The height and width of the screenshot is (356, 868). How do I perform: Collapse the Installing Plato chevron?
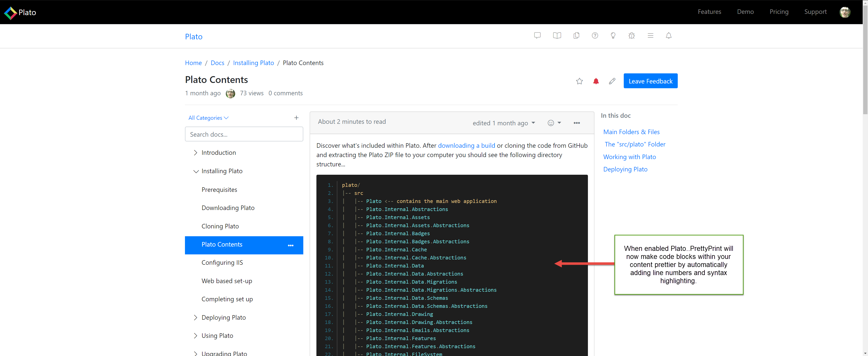pos(196,171)
